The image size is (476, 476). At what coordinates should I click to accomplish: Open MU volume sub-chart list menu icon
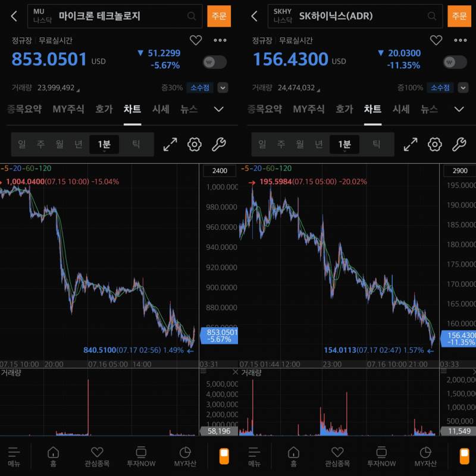(x=203, y=371)
